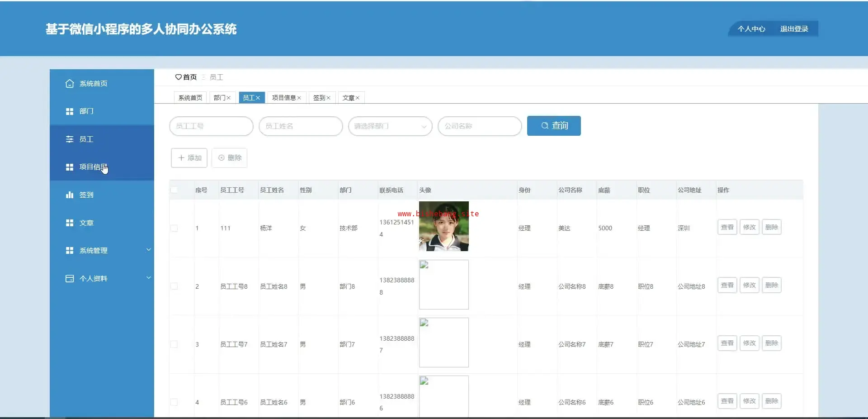This screenshot has width=868, height=419.
Task: Click the home icon beside 系统首页
Action: point(69,84)
